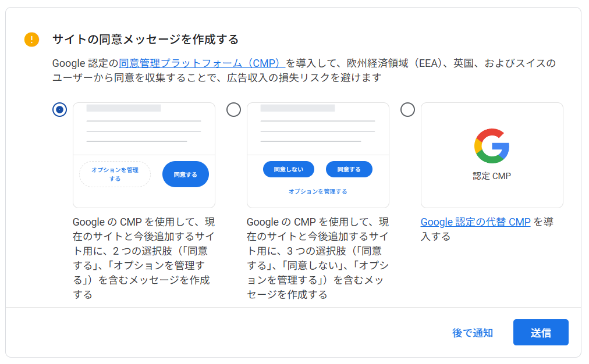Click the orange warning exclamation icon

(x=31, y=40)
